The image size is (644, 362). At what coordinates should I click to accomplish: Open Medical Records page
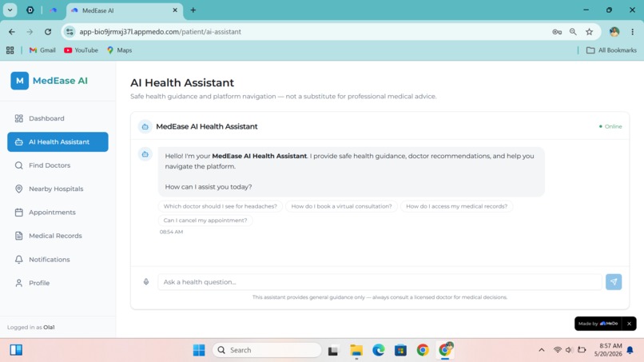(x=58, y=236)
